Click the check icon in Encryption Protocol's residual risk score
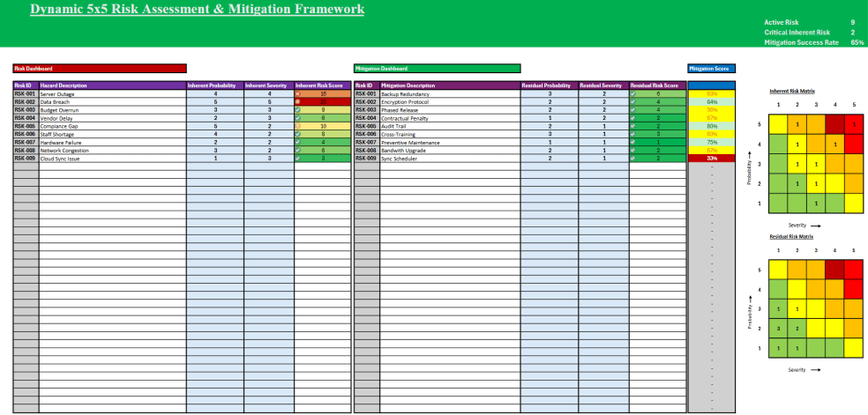 tap(633, 102)
